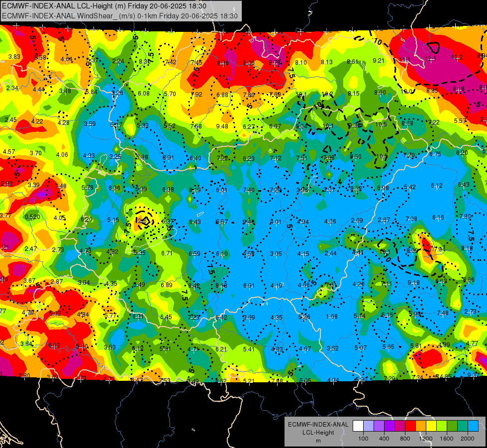The width and height of the screenshot is (487, 448).
Task: Click the wind shear value 8.68
Action: (x=407, y=123)
